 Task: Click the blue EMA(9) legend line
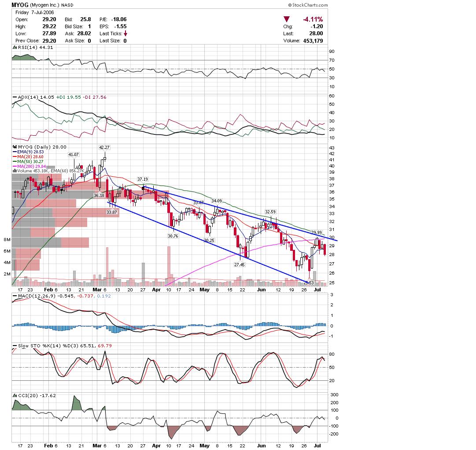(15, 152)
